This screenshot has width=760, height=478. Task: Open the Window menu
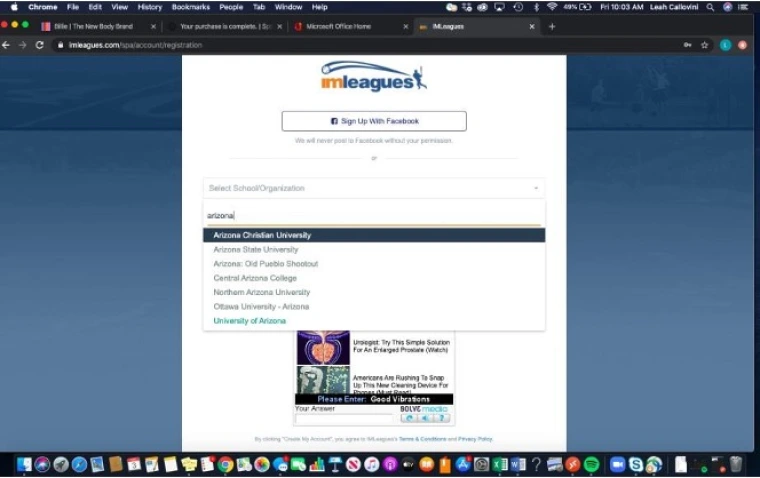pos(288,7)
